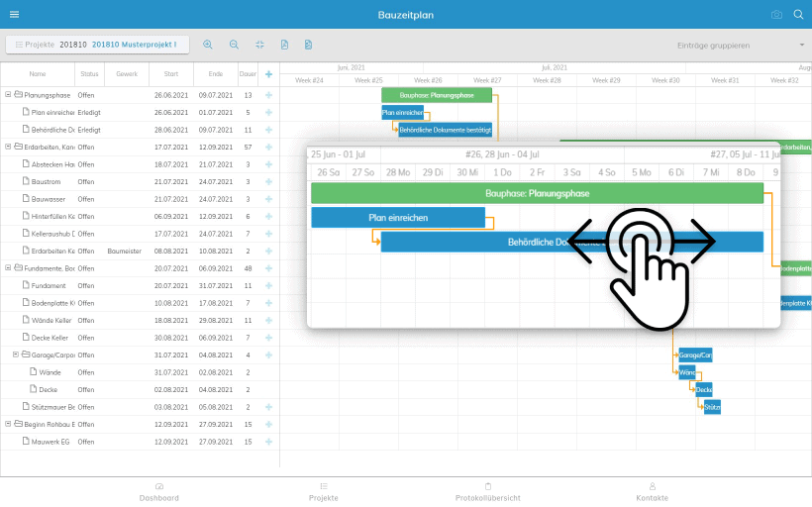Add entry beside Kelleraushub row
The image size is (812, 507).
(268, 234)
